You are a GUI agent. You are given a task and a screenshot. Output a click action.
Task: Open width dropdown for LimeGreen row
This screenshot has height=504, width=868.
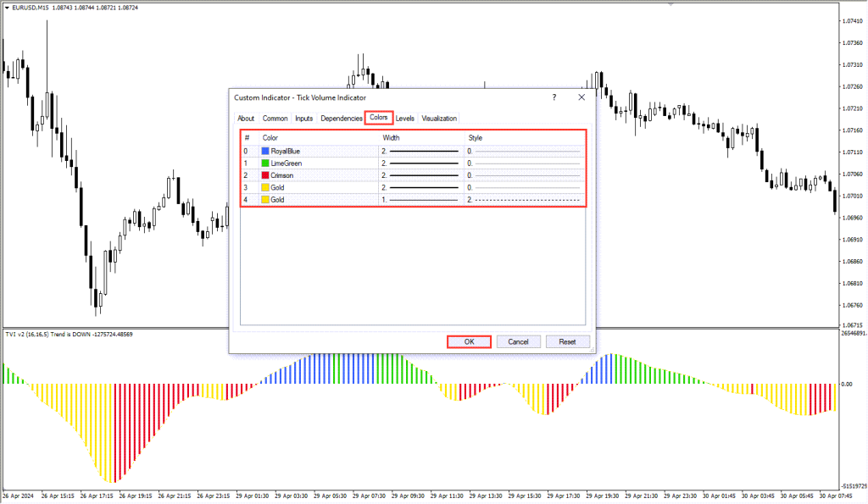click(421, 163)
